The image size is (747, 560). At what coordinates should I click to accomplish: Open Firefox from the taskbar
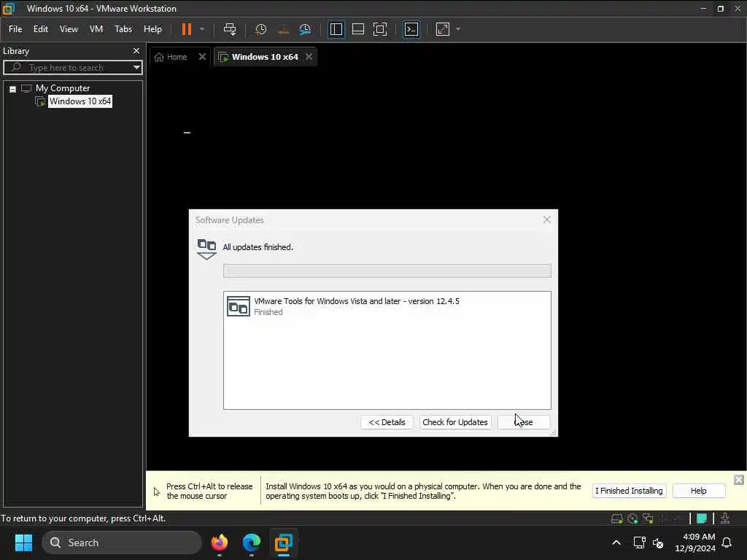point(220,542)
